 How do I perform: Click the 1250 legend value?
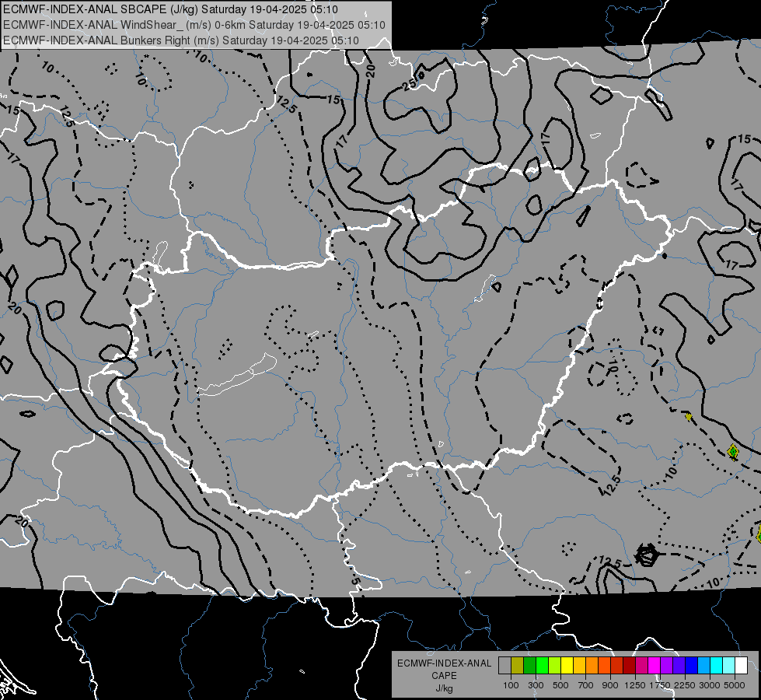click(635, 685)
